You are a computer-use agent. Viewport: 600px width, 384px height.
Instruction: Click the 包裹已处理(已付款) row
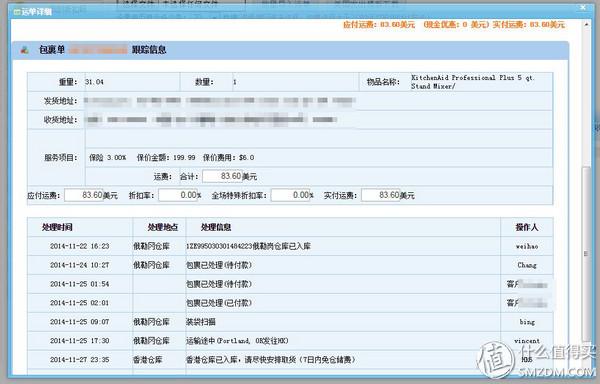290,303
